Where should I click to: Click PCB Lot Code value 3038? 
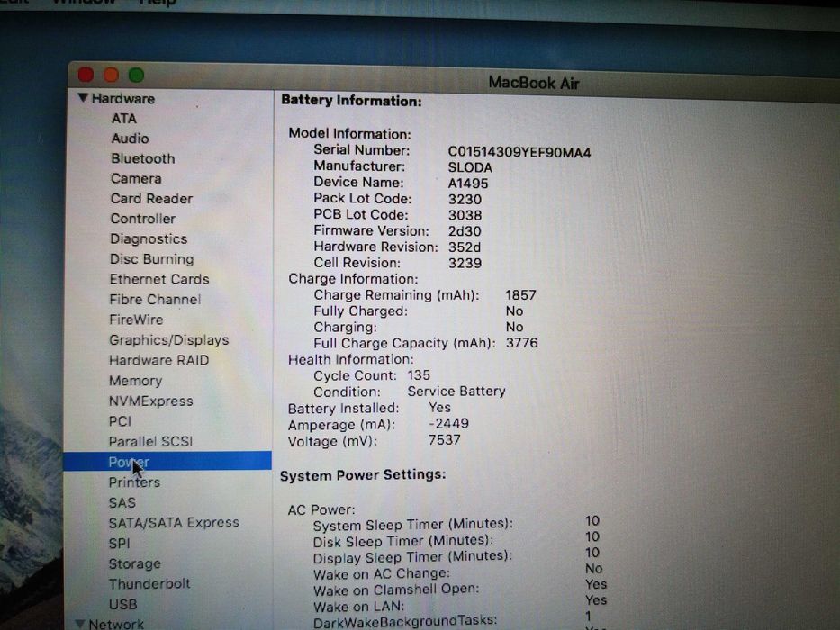(x=465, y=215)
